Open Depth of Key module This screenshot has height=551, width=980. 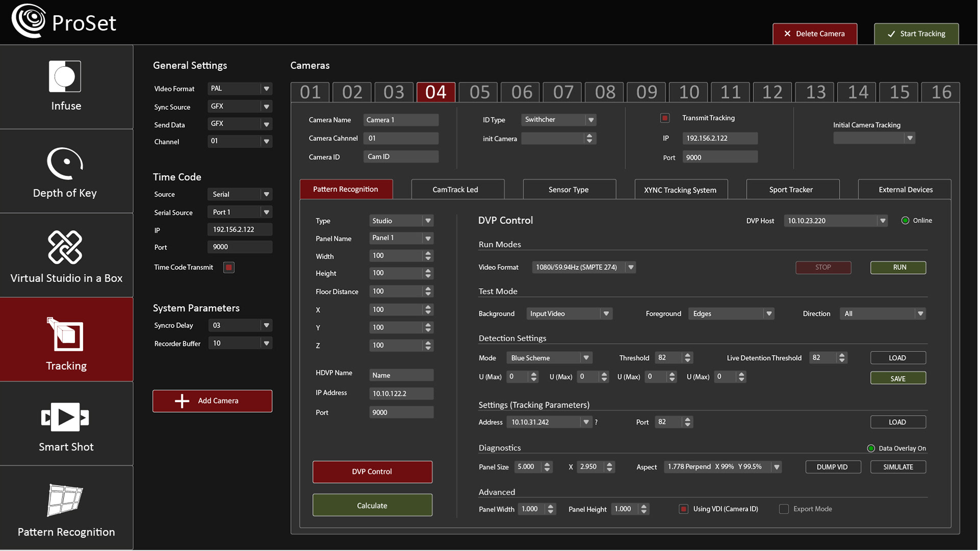[x=65, y=164]
